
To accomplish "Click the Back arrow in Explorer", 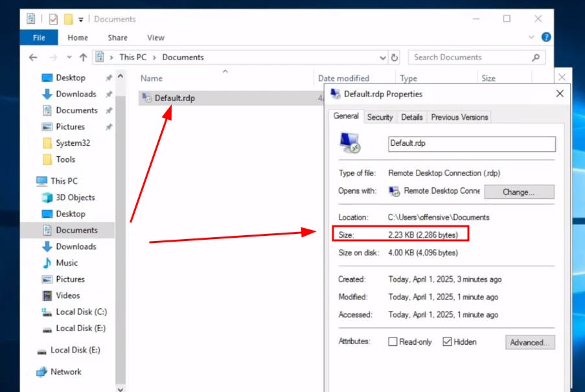I will pos(34,57).
